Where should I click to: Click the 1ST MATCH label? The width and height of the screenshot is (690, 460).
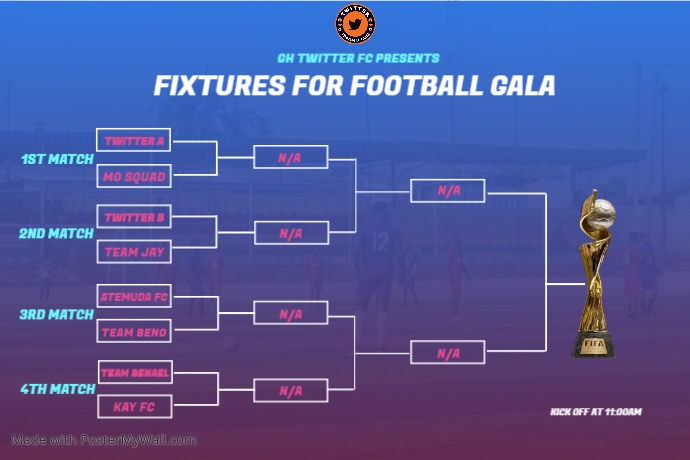tap(57, 159)
